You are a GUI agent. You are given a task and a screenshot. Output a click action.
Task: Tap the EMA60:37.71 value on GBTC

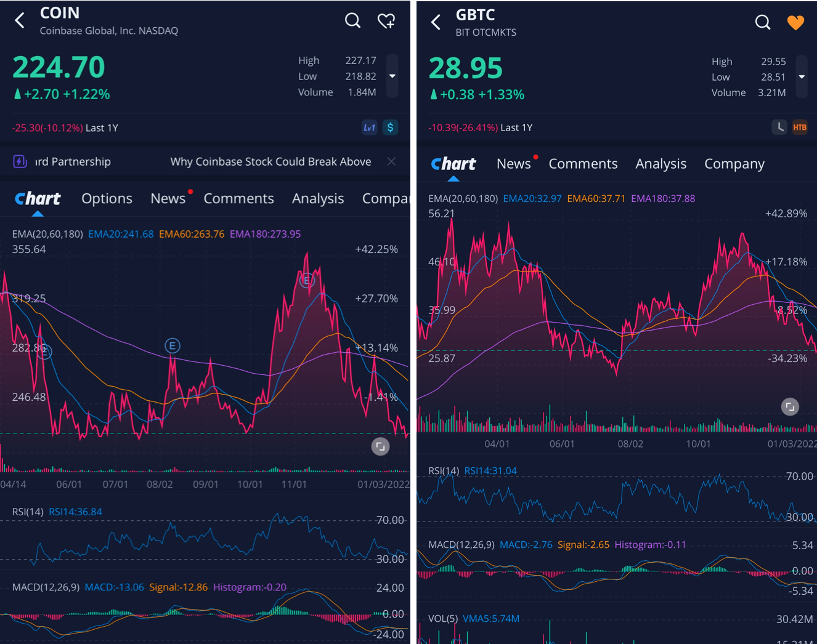point(596,199)
